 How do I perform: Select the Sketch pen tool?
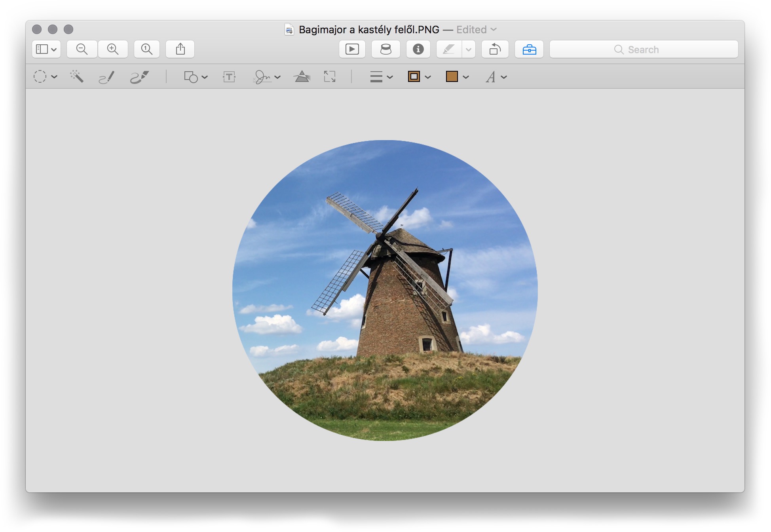coord(106,77)
